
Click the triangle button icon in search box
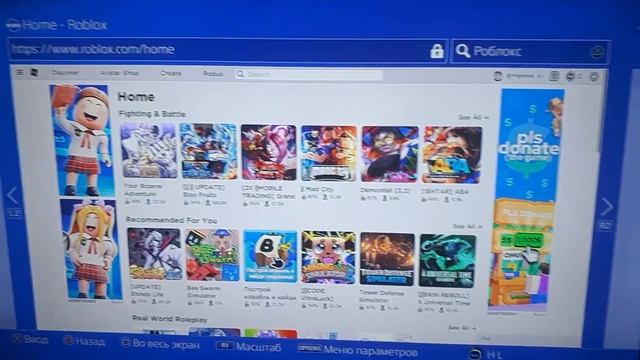pyautogui.click(x=597, y=52)
